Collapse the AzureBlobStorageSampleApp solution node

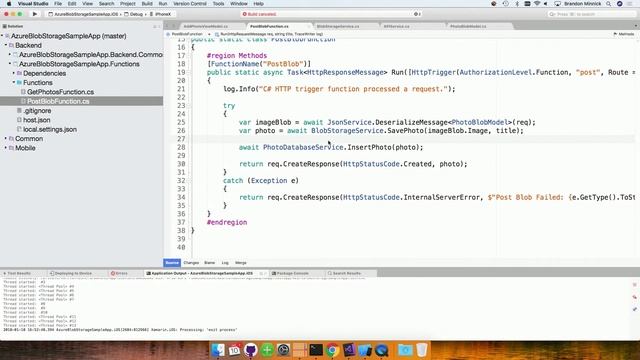[2, 36]
